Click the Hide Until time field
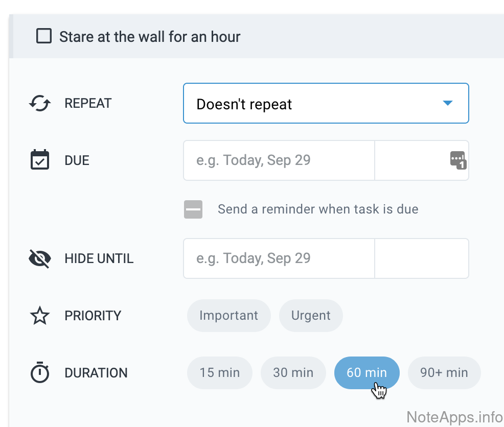504x427 pixels. point(421,258)
